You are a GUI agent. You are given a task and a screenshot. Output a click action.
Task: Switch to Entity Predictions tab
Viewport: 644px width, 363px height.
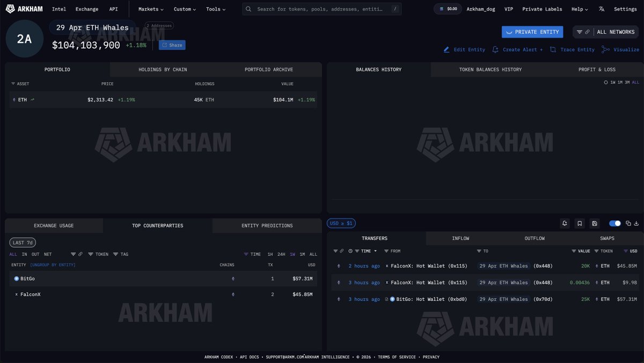pyautogui.click(x=267, y=226)
